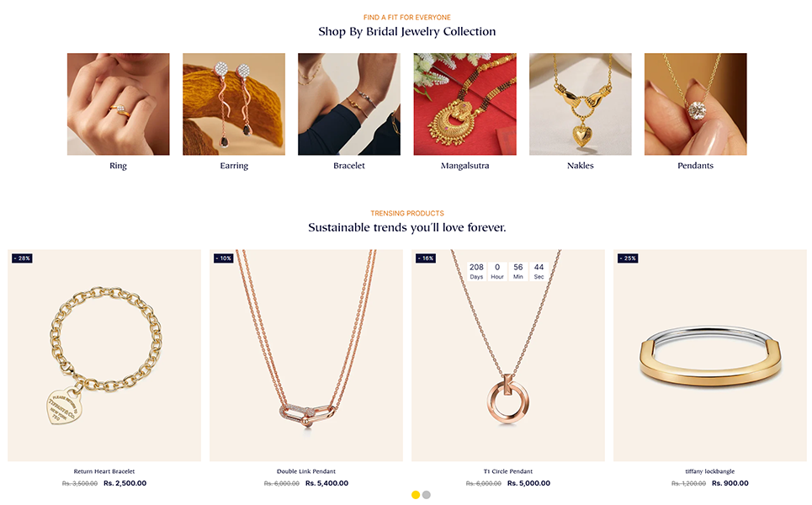Click the -28% discount badge

(22, 258)
